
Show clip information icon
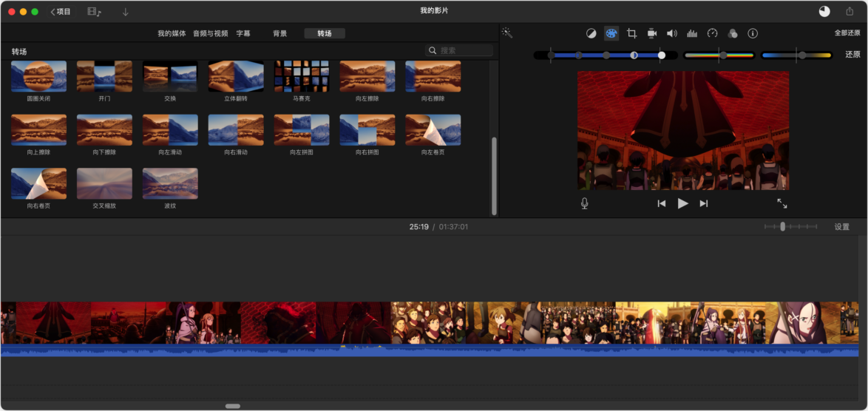(x=753, y=33)
